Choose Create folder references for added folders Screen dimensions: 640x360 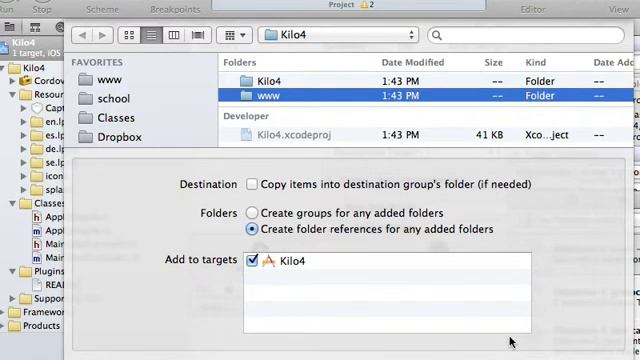coord(252,229)
